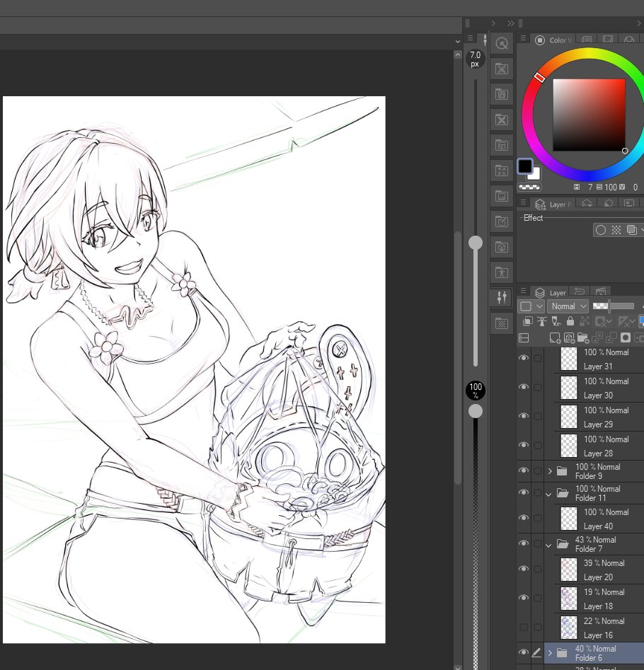Click the hue value field showing 7

pyautogui.click(x=590, y=187)
